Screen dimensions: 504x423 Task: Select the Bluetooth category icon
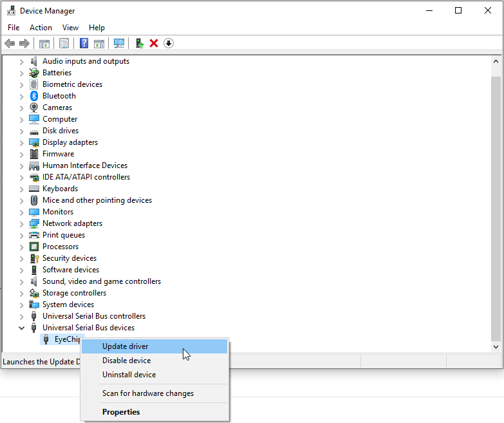(34, 96)
